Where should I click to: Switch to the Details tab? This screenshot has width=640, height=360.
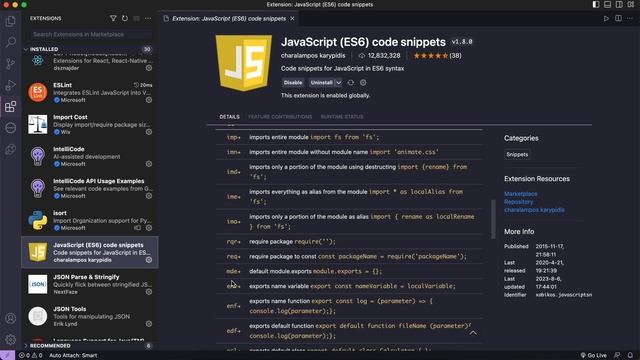[x=229, y=117]
